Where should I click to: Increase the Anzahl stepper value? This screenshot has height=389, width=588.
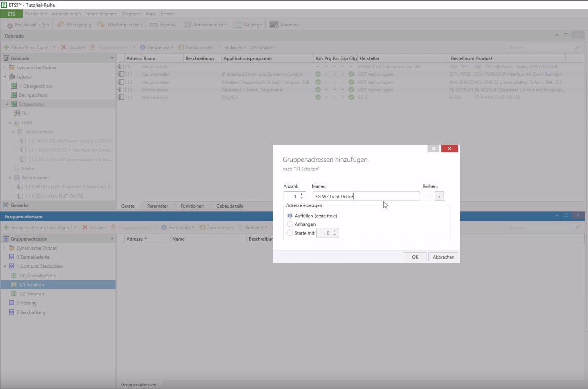pyautogui.click(x=302, y=194)
